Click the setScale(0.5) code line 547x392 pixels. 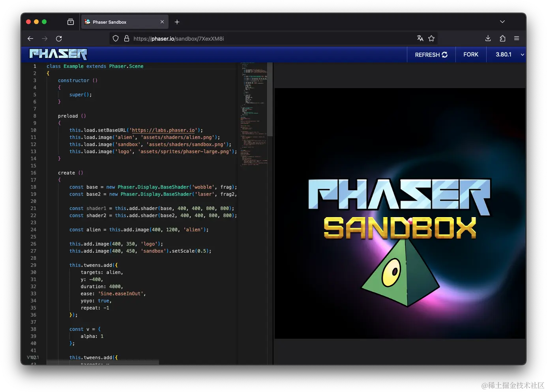140,251
